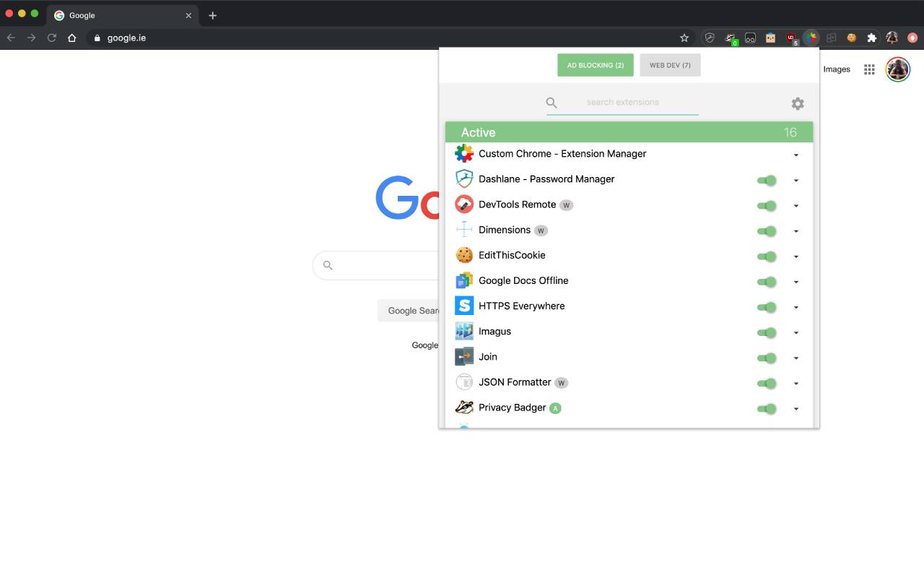Open the Google account avatar
The height and width of the screenshot is (578, 924).
(898, 69)
